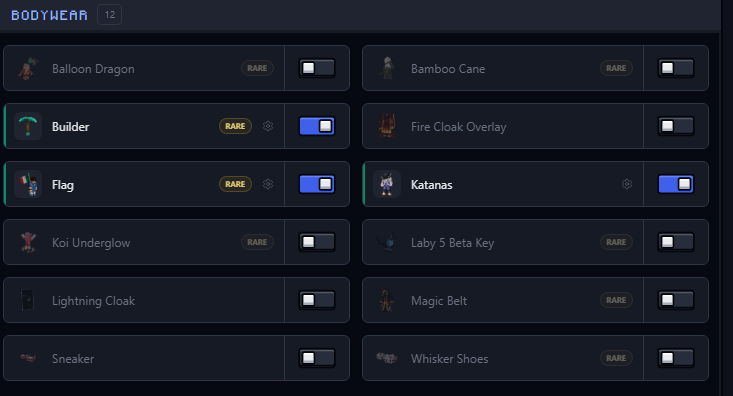The width and height of the screenshot is (733, 396).
Task: Click the Katanas character icon
Action: [387, 184]
